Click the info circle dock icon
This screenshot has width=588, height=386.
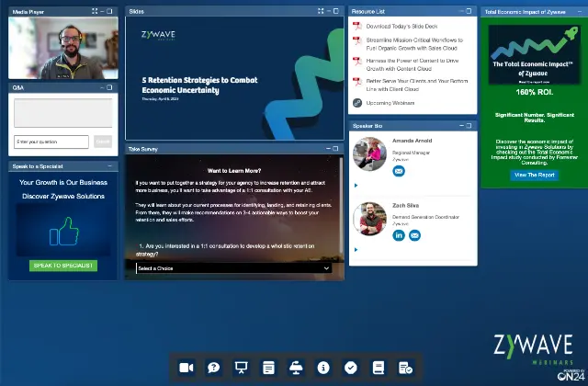[323, 368]
